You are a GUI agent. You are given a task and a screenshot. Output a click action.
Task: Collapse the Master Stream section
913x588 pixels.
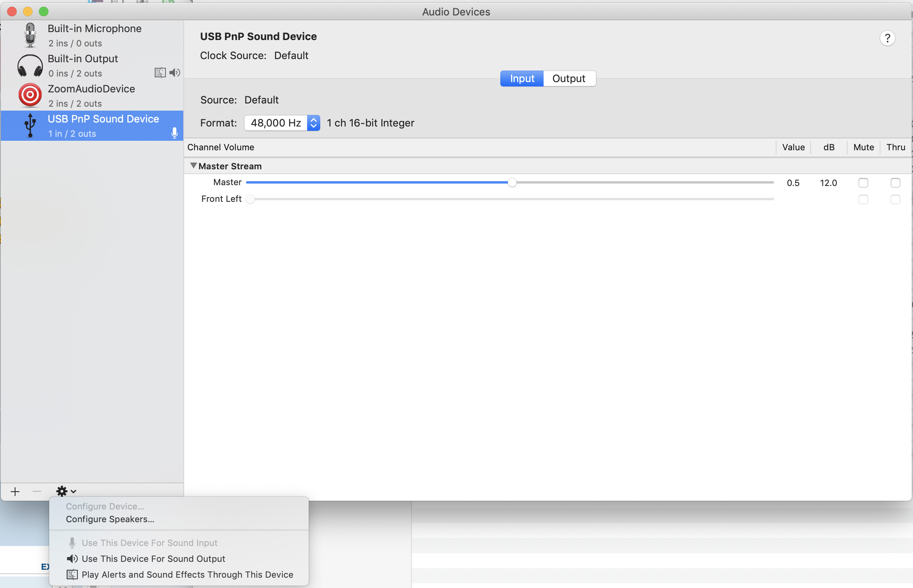(193, 165)
